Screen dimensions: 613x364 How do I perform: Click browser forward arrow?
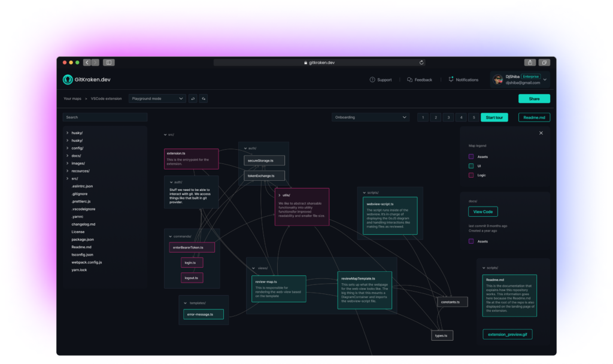[x=95, y=62]
